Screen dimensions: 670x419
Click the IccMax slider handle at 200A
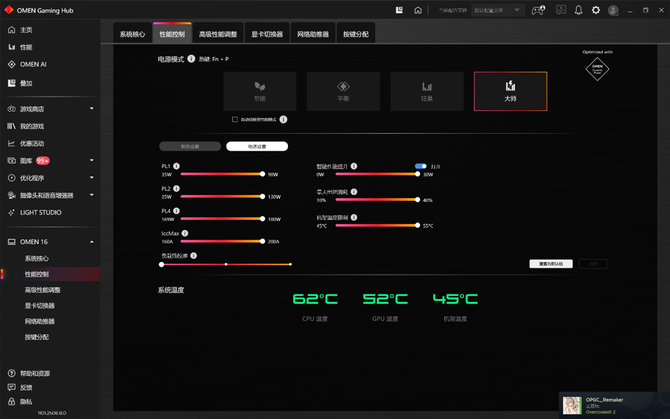coord(262,241)
